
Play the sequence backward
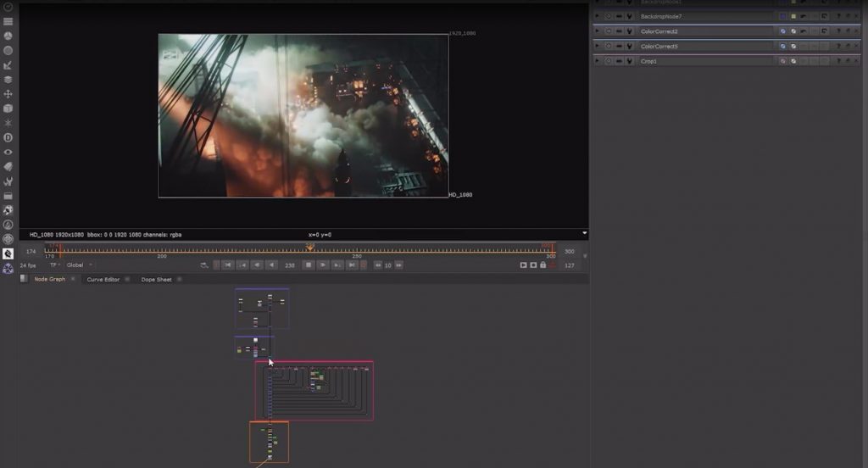271,265
